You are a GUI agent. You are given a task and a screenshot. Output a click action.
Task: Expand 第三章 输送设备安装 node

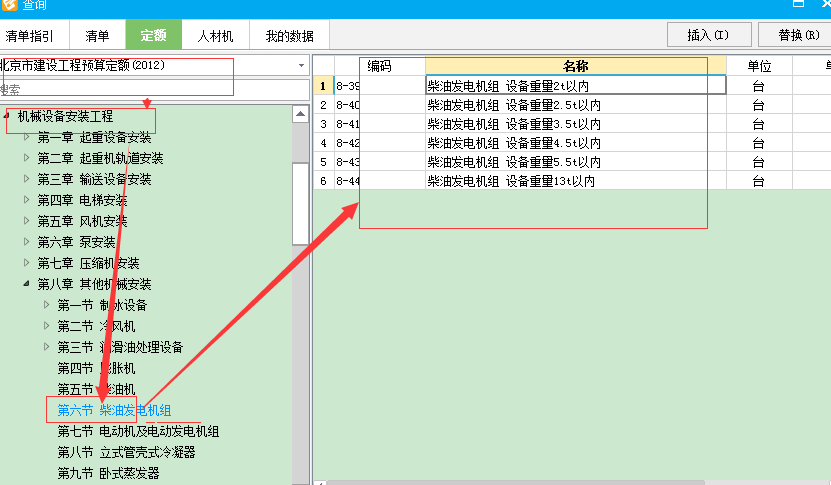click(x=26, y=179)
